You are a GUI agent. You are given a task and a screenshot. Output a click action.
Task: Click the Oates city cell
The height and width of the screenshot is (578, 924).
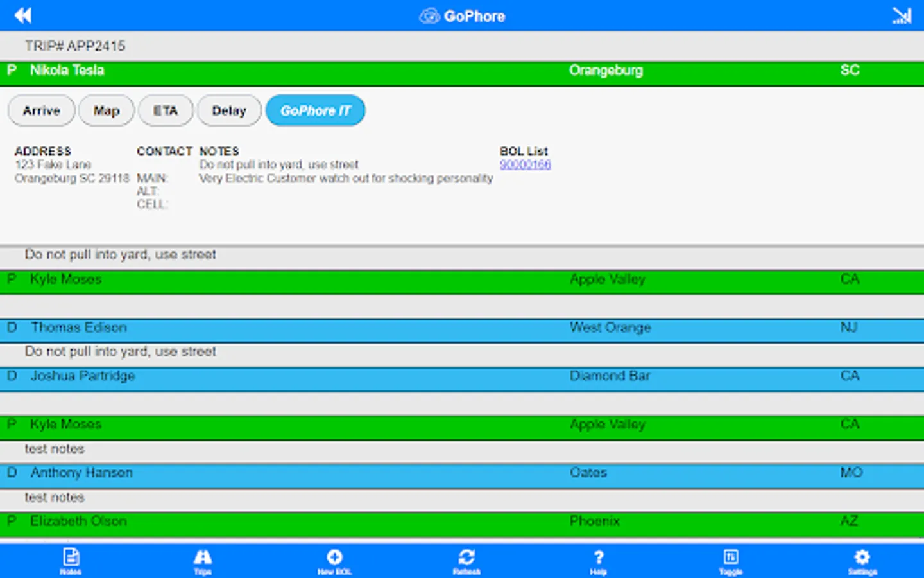pyautogui.click(x=588, y=473)
